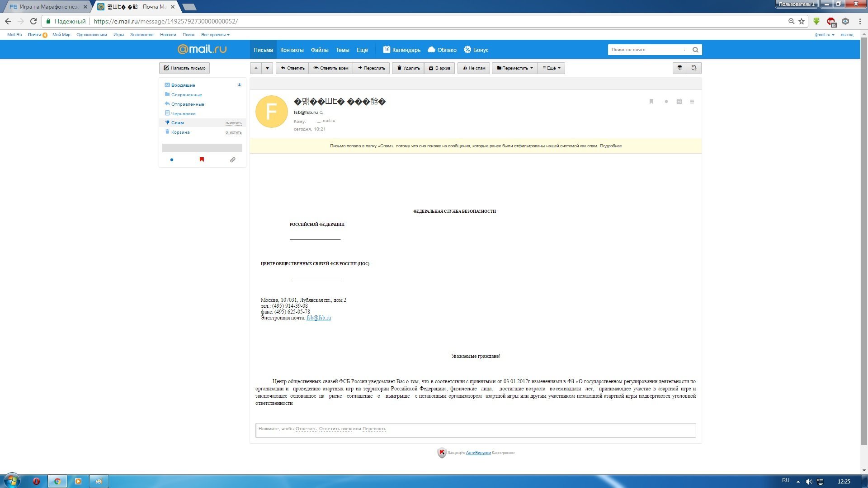Filter messages with attachments via paperclip icon

(232, 160)
